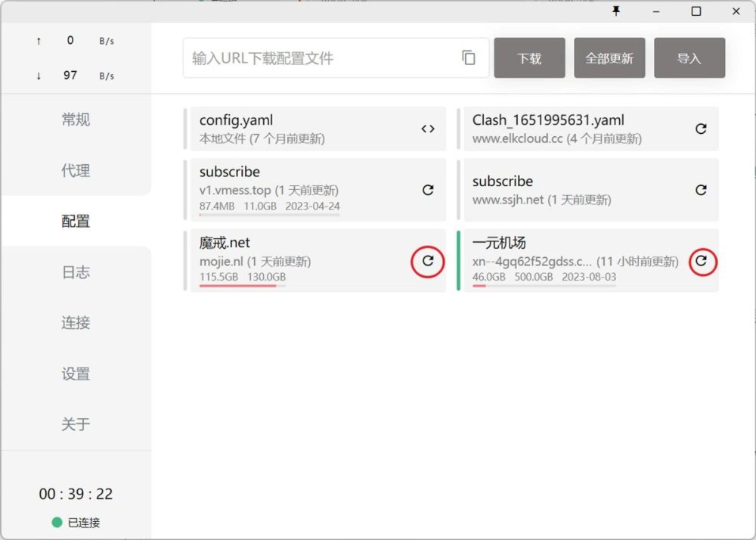The height and width of the screenshot is (540, 756).
Task: Refresh the www.ssjh.net subscribe profile
Action: tap(701, 190)
